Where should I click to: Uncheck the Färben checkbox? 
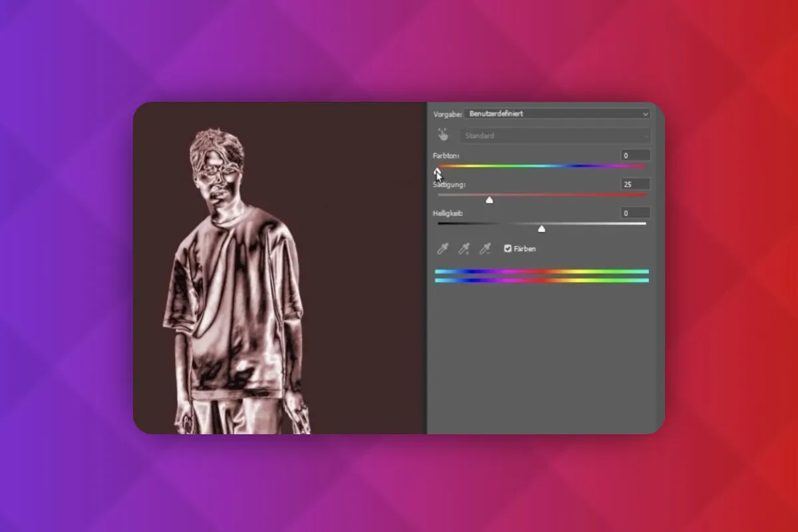(507, 249)
